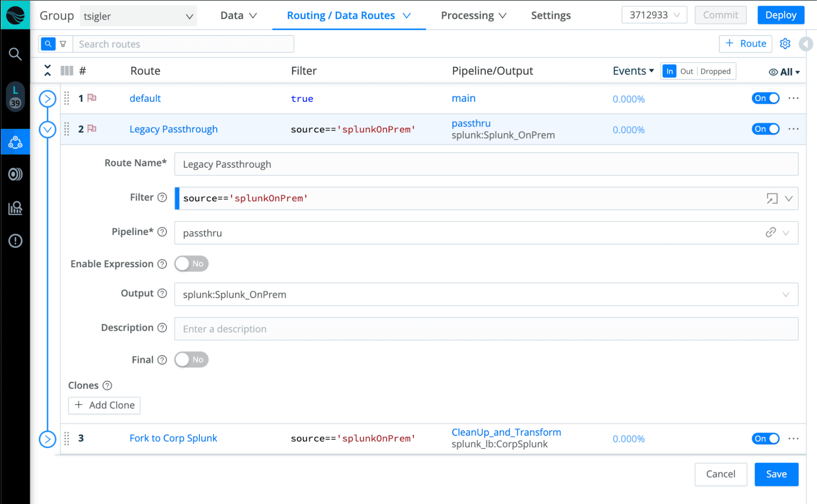Viewport: 817px width, 504px height.
Task: Click the Save button
Action: tap(776, 474)
